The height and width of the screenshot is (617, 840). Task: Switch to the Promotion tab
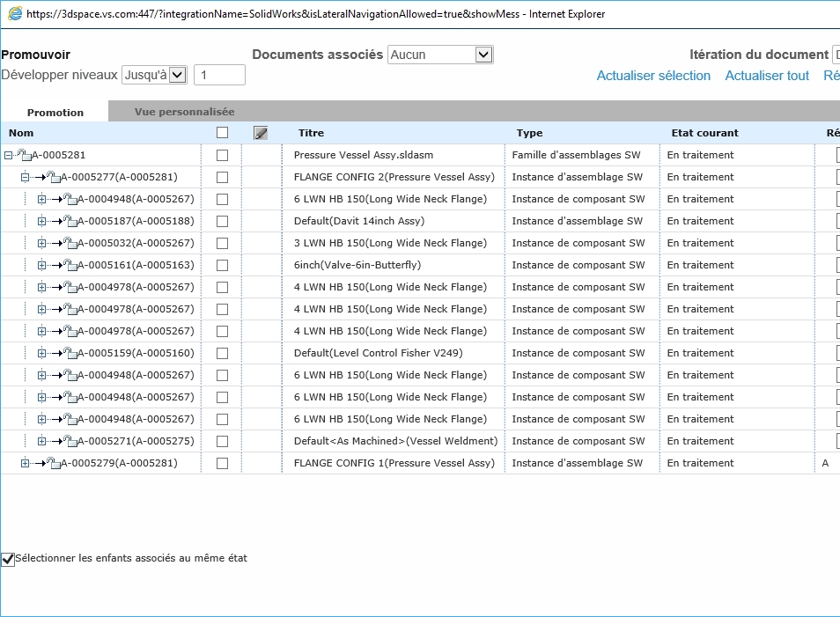click(55, 113)
